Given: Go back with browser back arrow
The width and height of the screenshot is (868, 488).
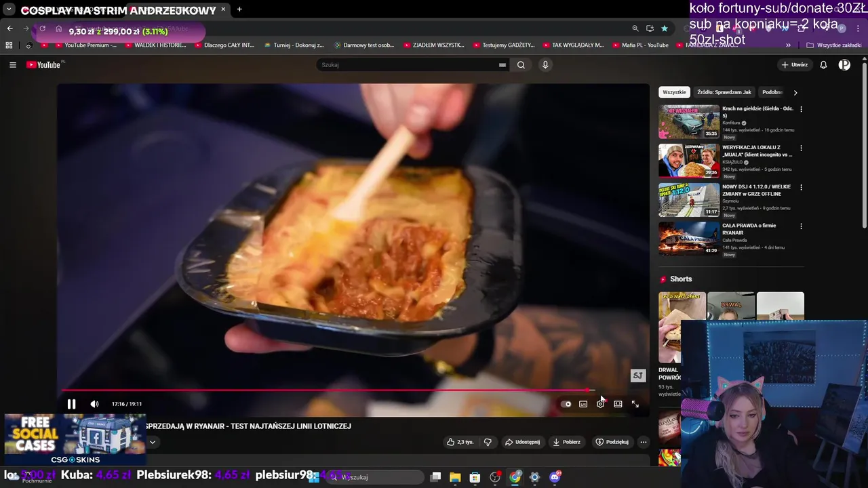Looking at the screenshot, I should [x=9, y=28].
